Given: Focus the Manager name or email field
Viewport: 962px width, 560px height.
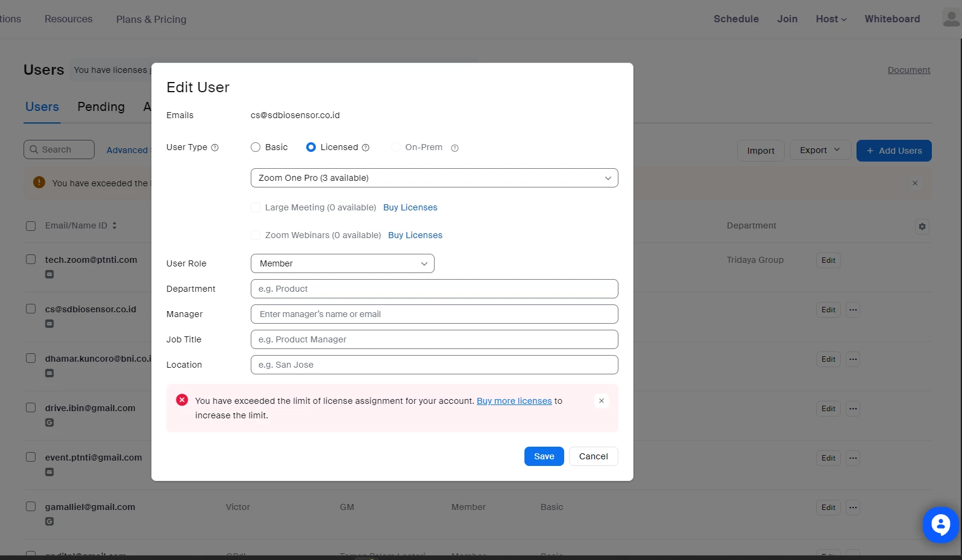Looking at the screenshot, I should 434,314.
